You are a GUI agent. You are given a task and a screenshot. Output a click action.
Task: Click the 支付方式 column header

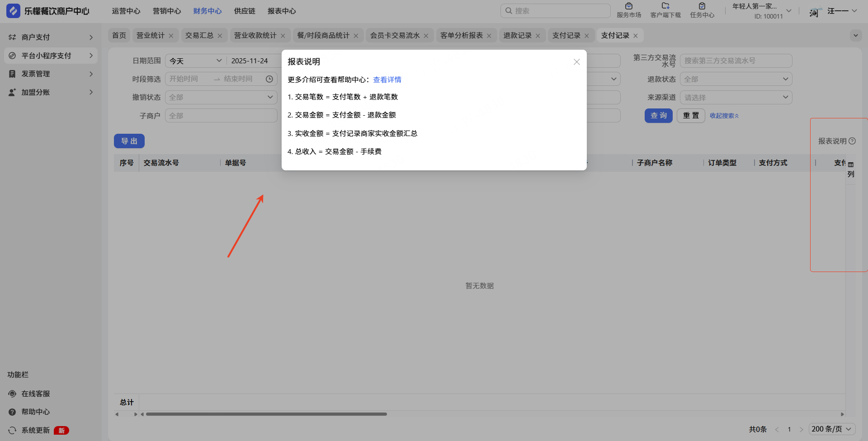pyautogui.click(x=773, y=163)
